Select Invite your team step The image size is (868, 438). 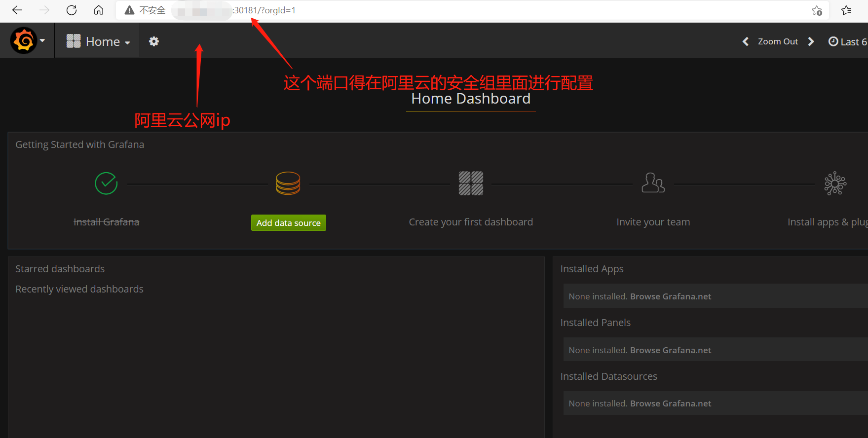tap(653, 222)
